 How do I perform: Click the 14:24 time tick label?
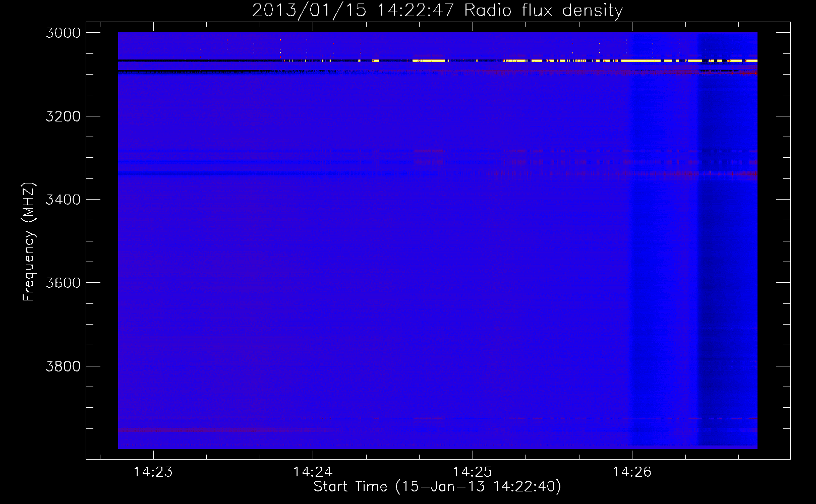point(313,472)
